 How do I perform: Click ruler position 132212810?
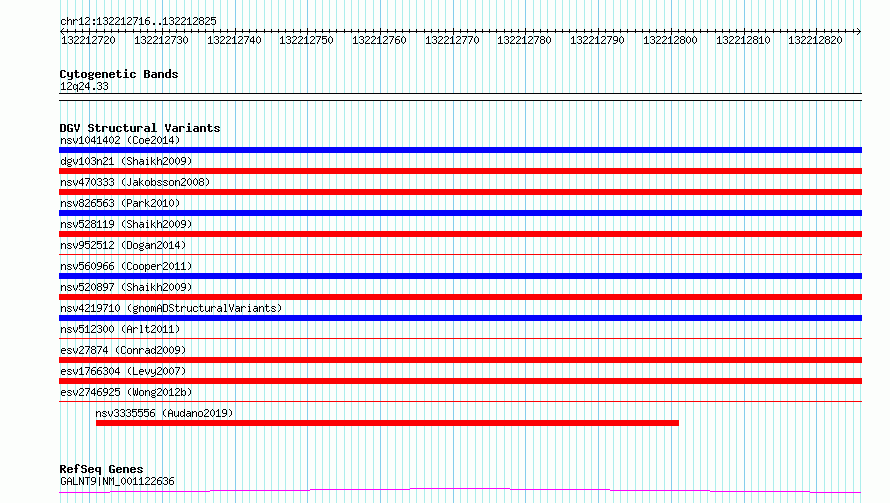click(x=744, y=40)
